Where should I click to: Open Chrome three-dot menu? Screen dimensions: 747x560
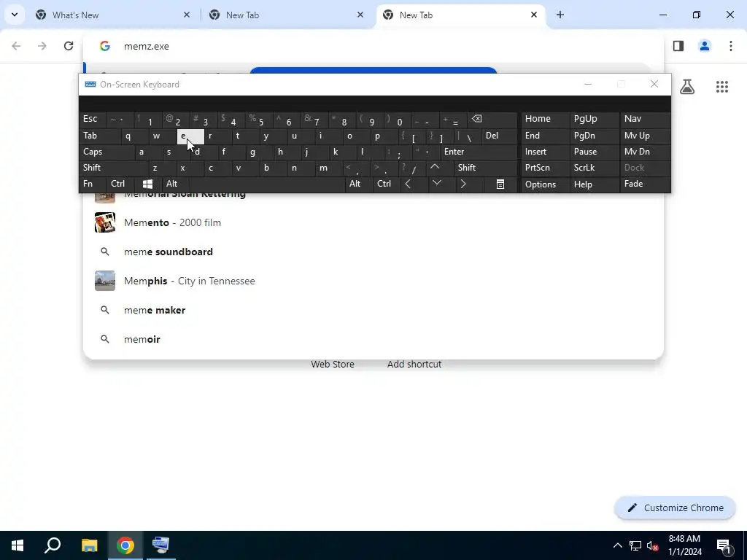tap(731, 46)
